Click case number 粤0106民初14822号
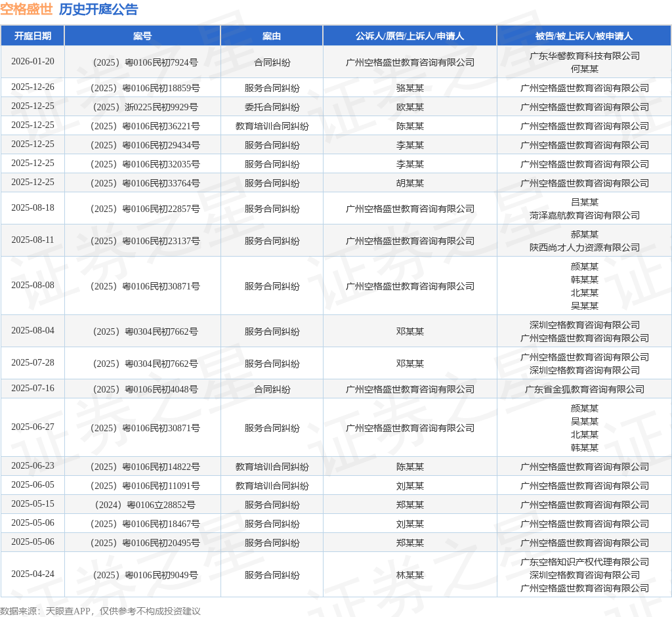 (145, 467)
